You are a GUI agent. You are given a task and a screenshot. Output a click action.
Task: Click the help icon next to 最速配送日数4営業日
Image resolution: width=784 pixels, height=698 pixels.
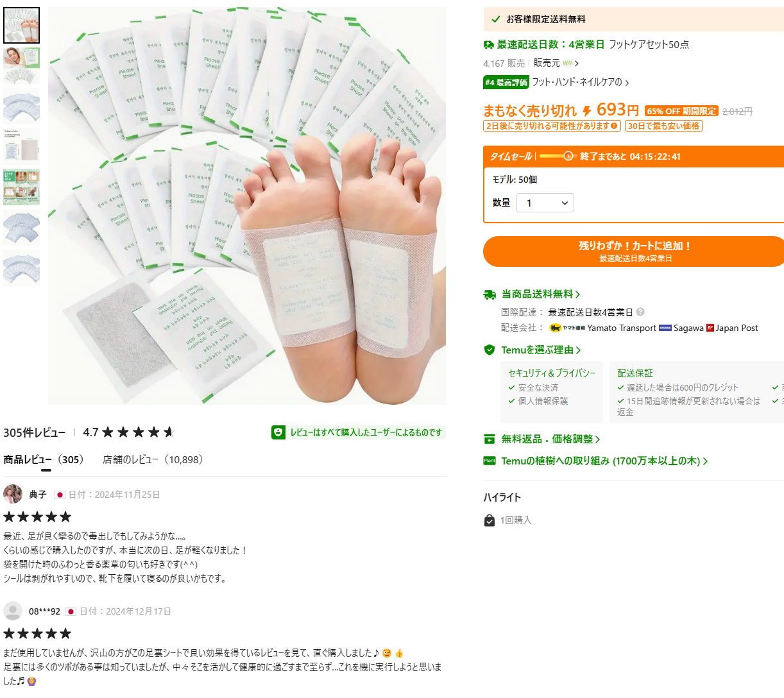tap(640, 312)
